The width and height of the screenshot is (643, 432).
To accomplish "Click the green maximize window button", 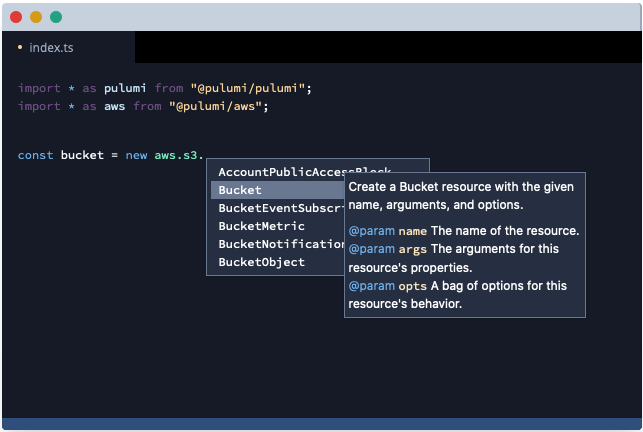I will 56,17.
